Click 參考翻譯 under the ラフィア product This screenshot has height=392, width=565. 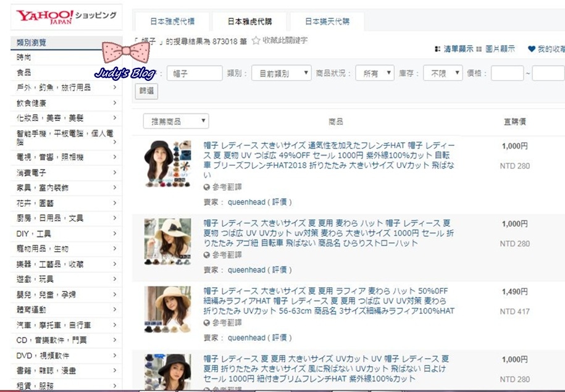point(227,322)
